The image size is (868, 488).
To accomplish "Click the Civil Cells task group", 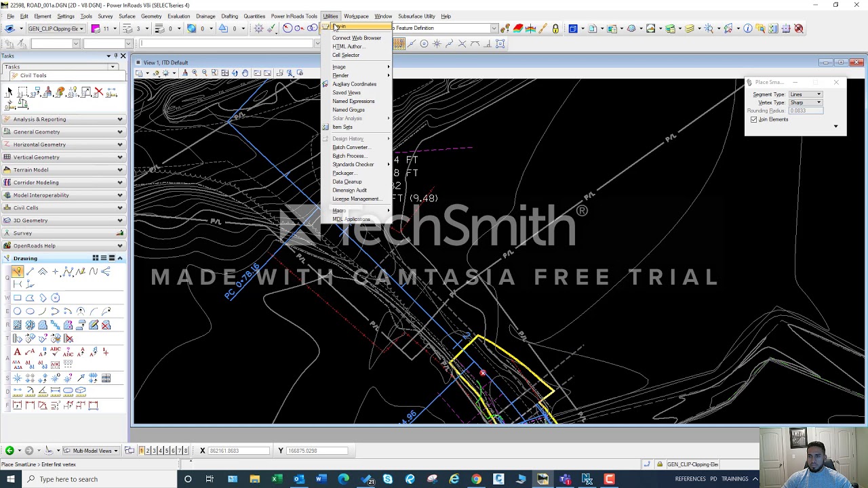I will coord(62,208).
